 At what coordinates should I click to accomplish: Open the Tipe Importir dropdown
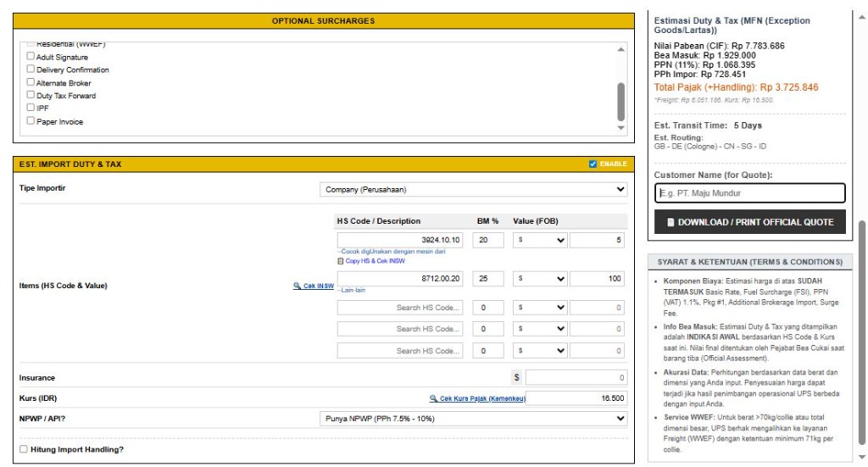[476, 190]
